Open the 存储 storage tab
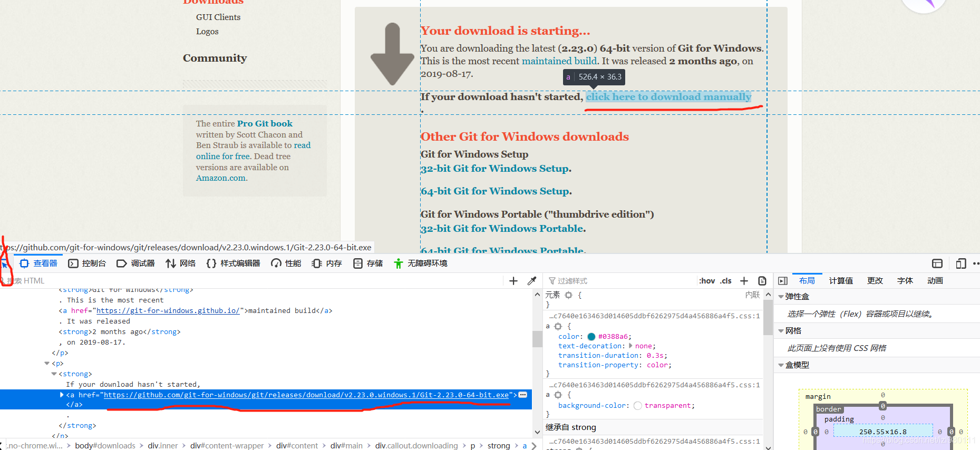Screen dimensions: 980x450 pos(368,263)
